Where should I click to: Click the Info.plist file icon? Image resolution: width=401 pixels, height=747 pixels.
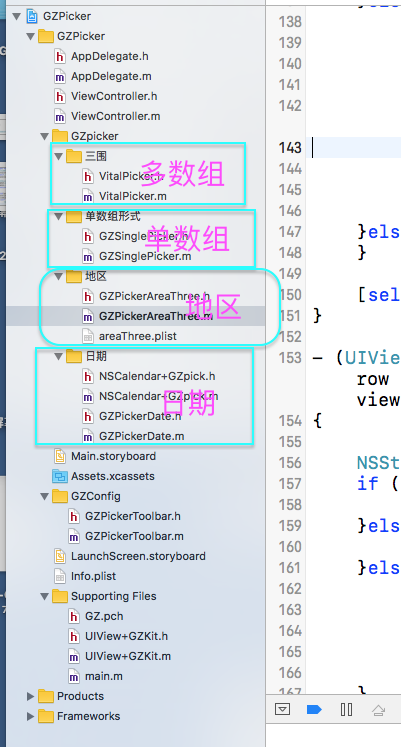coord(60,576)
